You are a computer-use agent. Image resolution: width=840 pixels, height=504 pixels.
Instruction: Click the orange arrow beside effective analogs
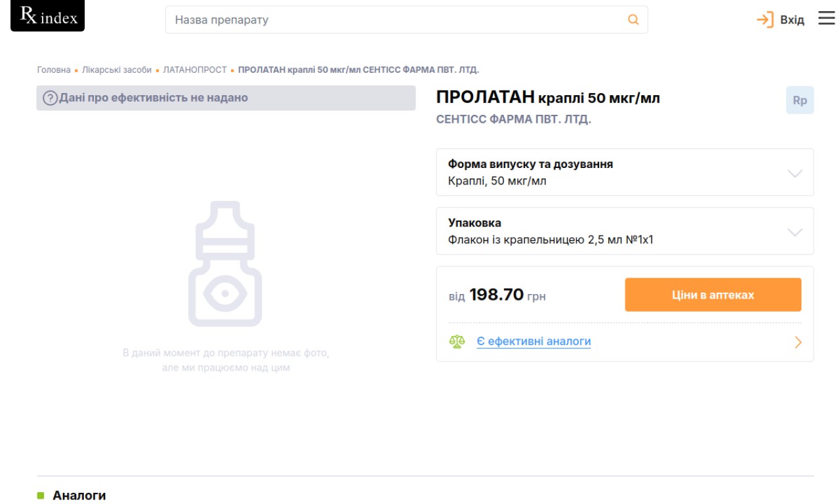[x=798, y=342]
